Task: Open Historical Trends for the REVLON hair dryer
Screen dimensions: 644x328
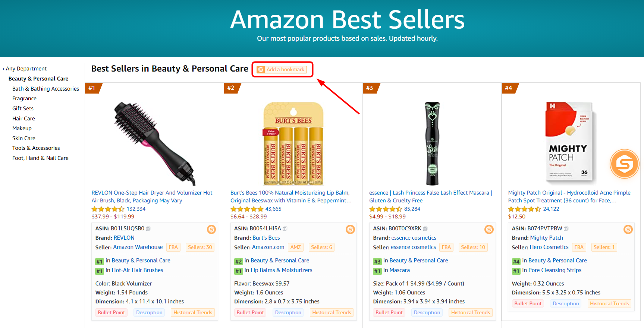Action: 192,313
